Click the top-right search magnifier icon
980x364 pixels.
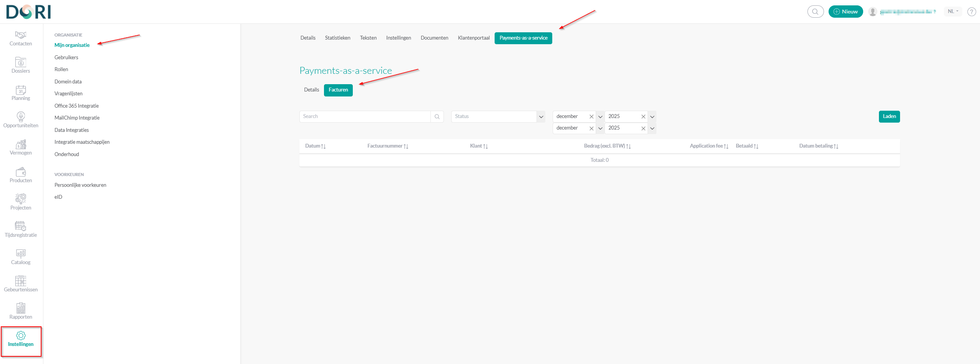click(x=815, y=12)
